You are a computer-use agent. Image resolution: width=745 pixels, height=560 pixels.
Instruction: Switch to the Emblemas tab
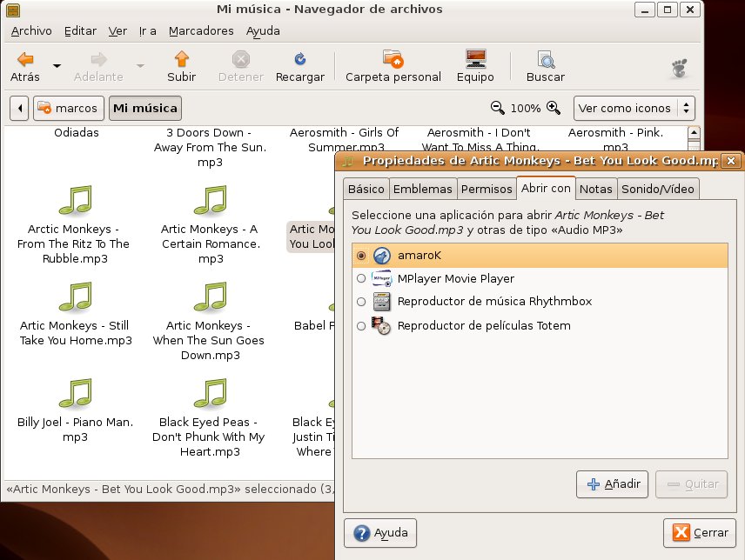coord(422,189)
